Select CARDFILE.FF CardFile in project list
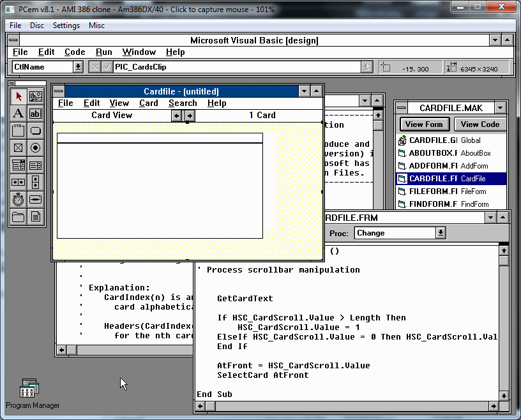 [x=451, y=179]
